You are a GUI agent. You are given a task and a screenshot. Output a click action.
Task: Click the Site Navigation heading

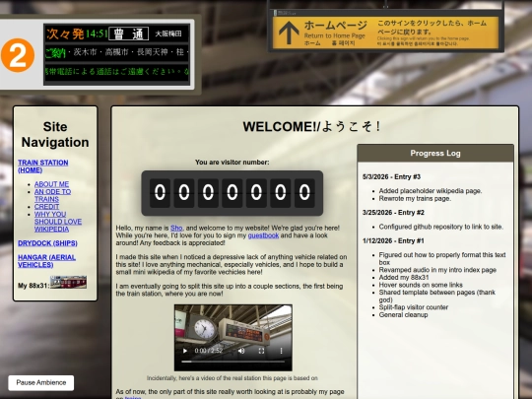tap(55, 134)
